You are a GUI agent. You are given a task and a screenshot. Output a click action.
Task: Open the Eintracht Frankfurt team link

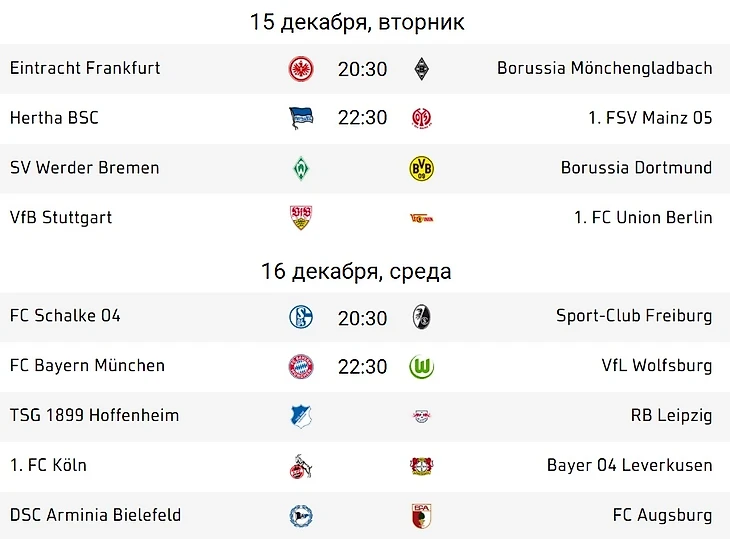click(85, 68)
